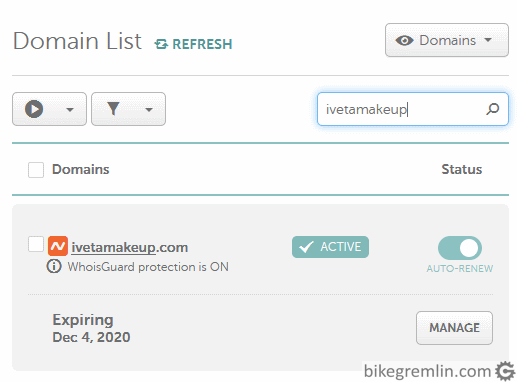The height and width of the screenshot is (382, 517).
Task: Click the orange Namecheap logo icon
Action: click(58, 246)
